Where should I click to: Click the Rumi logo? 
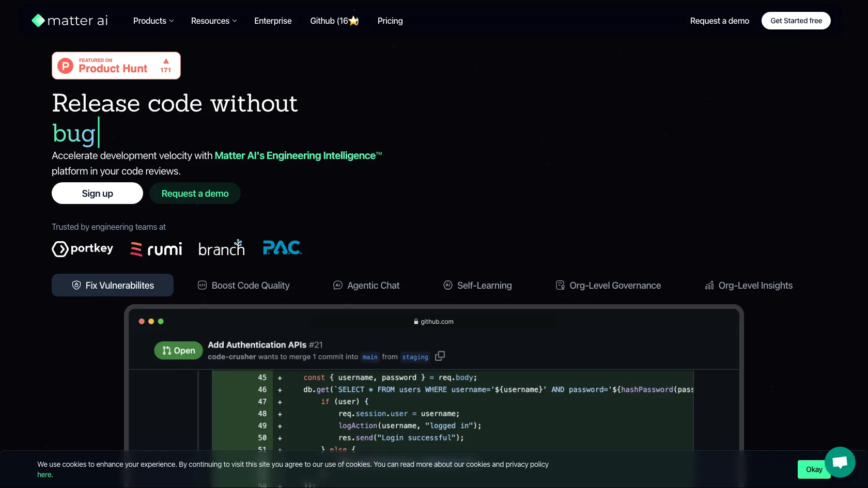click(x=156, y=249)
